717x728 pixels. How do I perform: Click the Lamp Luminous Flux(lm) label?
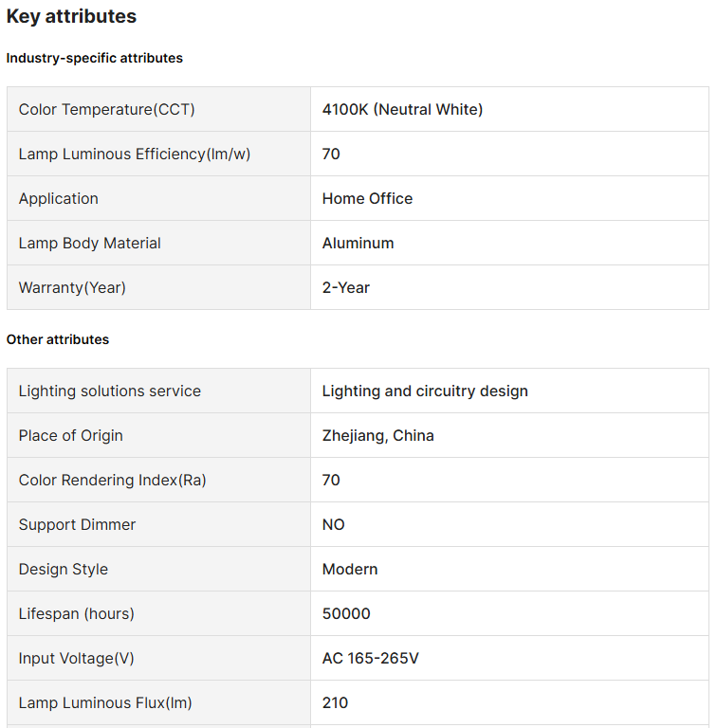click(105, 703)
